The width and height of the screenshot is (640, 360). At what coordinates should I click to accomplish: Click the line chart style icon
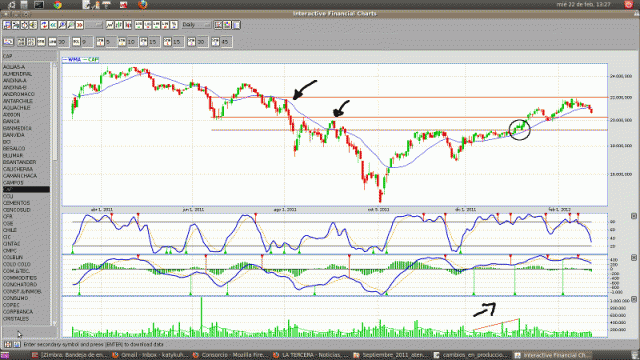click(x=110, y=25)
